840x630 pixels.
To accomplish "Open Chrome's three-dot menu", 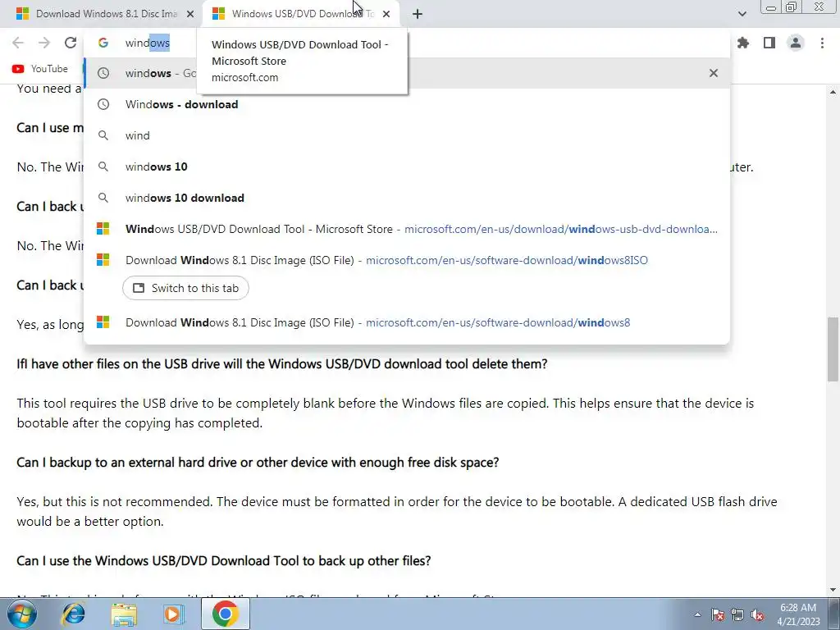I will (x=822, y=43).
